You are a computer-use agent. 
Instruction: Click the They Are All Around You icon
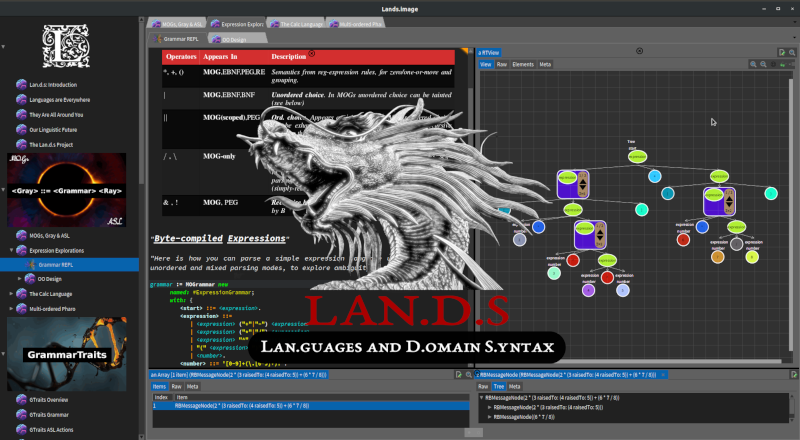(x=21, y=115)
